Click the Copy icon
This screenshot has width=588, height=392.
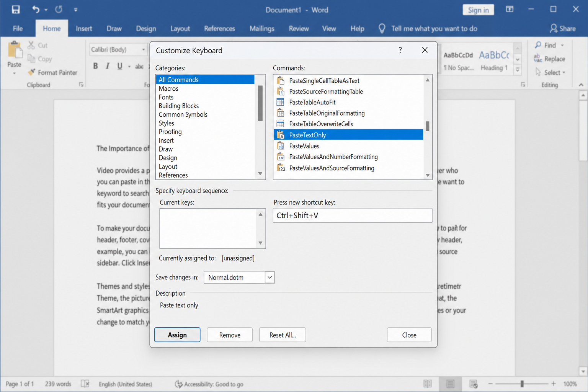click(31, 59)
